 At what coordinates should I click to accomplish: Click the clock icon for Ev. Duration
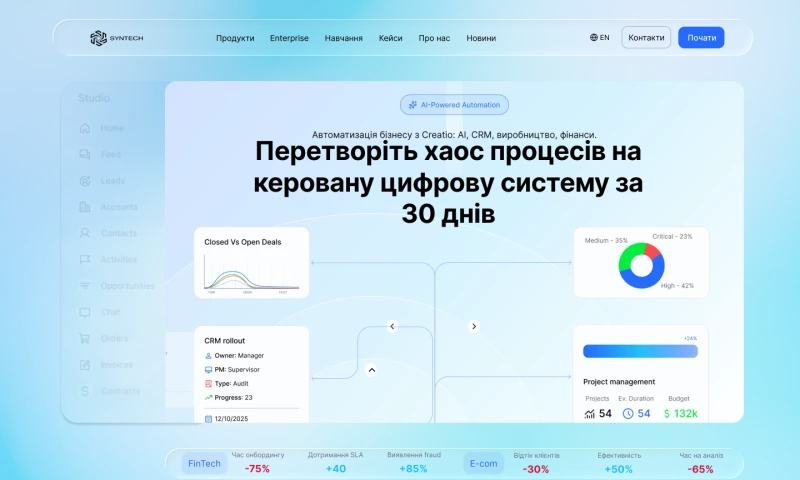pos(628,414)
